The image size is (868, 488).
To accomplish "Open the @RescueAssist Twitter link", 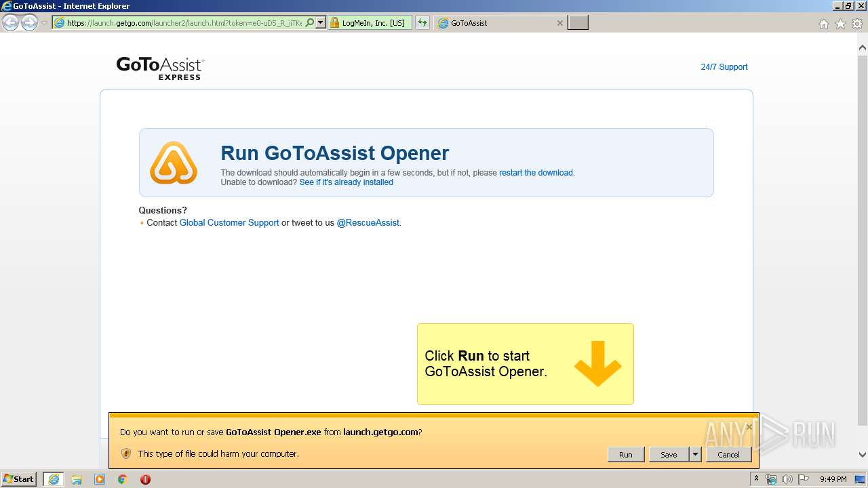I will click(x=368, y=222).
